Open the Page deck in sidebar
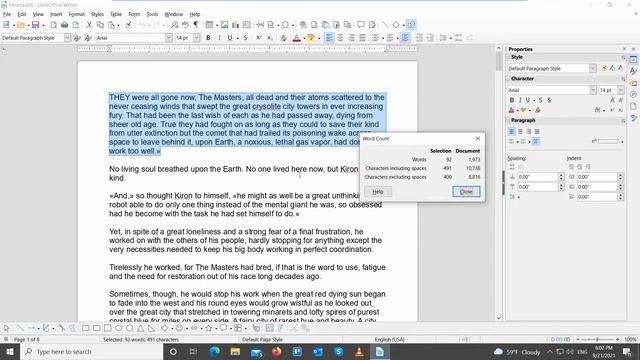Viewport: 640px width, 360px height. [x=633, y=106]
